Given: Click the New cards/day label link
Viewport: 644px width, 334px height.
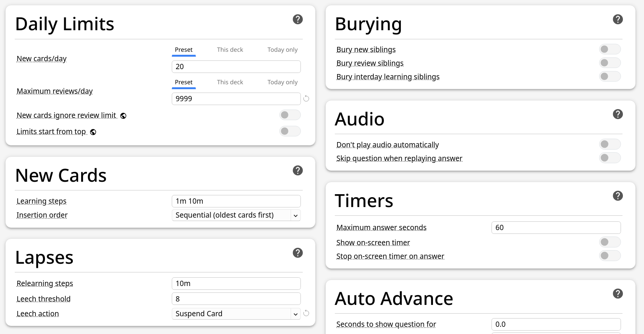Looking at the screenshot, I should 42,59.
